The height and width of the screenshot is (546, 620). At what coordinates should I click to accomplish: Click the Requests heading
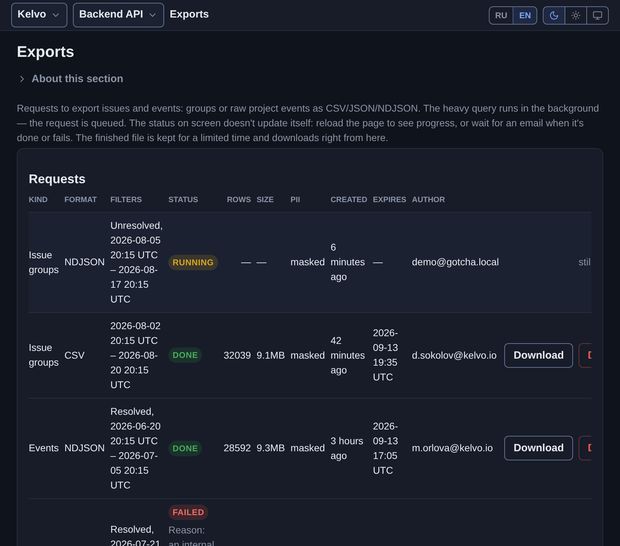click(x=57, y=179)
